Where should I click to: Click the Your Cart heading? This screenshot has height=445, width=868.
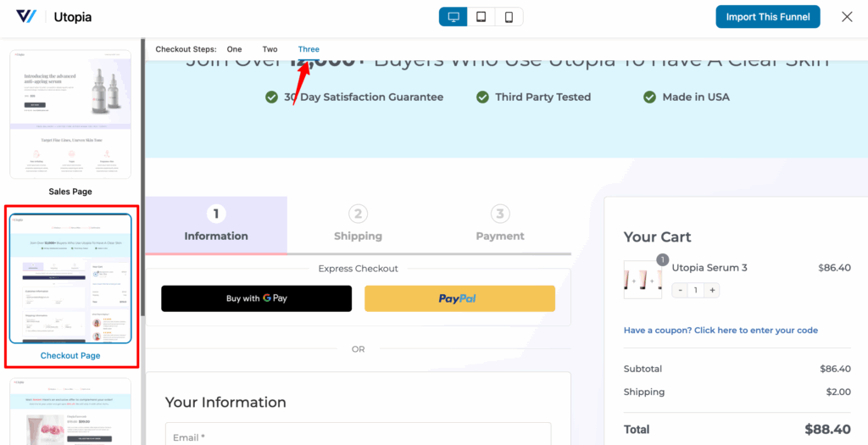tap(657, 236)
